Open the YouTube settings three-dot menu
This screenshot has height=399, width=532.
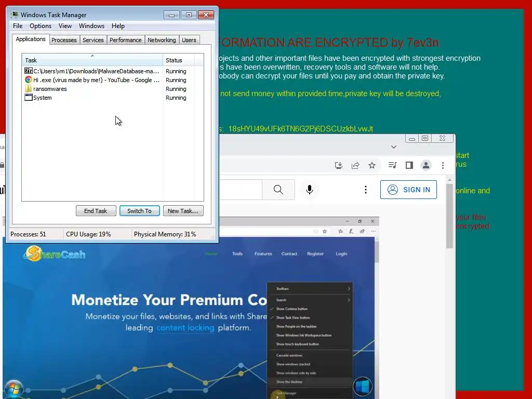[x=365, y=189]
